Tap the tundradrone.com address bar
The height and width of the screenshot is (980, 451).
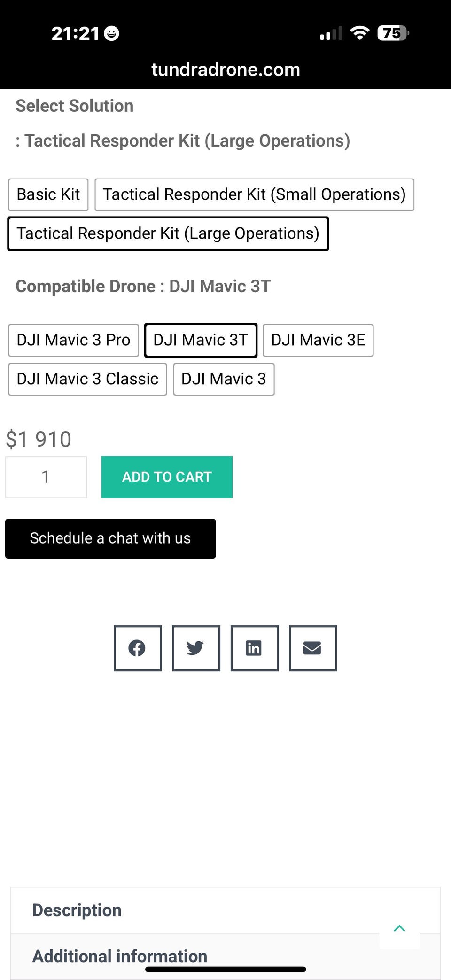225,70
